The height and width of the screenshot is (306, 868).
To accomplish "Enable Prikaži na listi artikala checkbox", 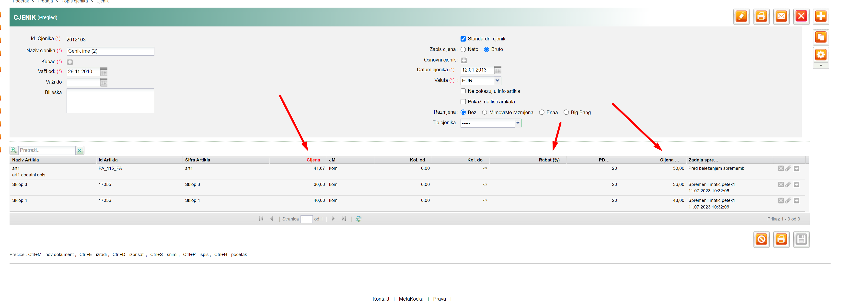I will click(463, 102).
